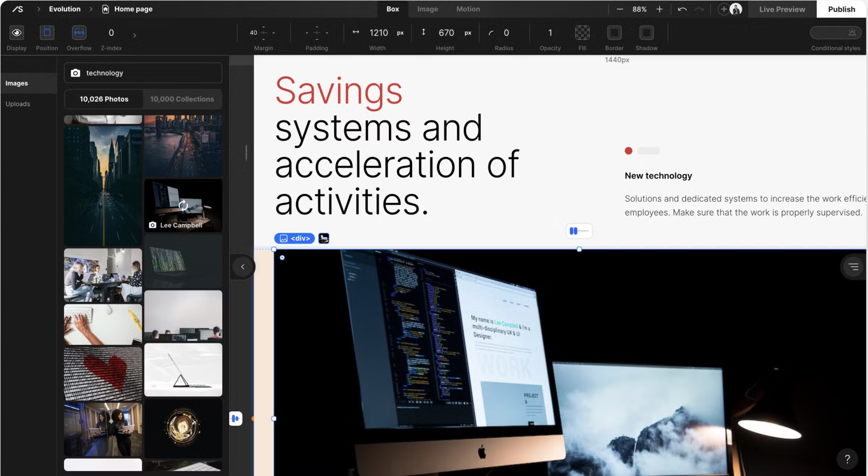Zoom in with the plus icon
Screen dimensions: 868x476
point(660,9)
